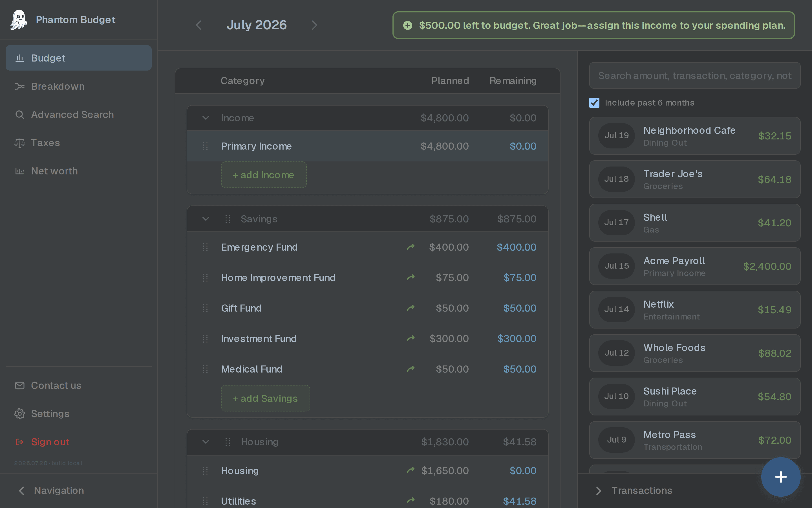
Task: Click drag handle for Home Improvement Fund
Action: (x=205, y=278)
